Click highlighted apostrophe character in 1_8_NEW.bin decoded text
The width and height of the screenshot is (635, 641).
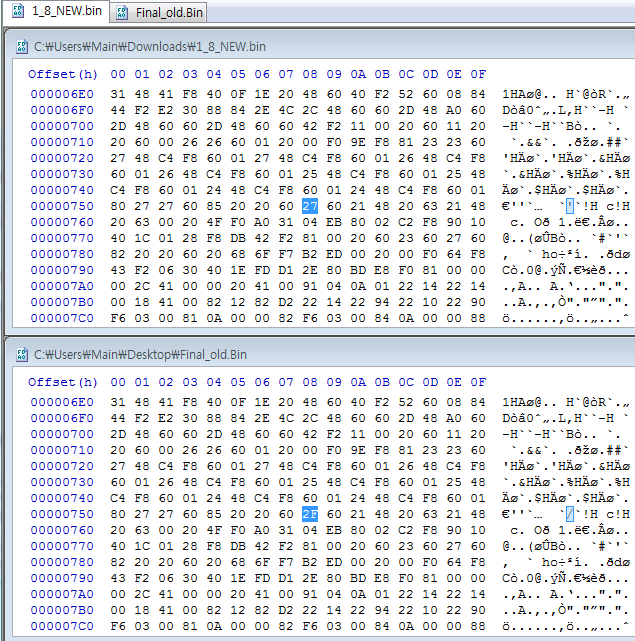tap(570, 206)
